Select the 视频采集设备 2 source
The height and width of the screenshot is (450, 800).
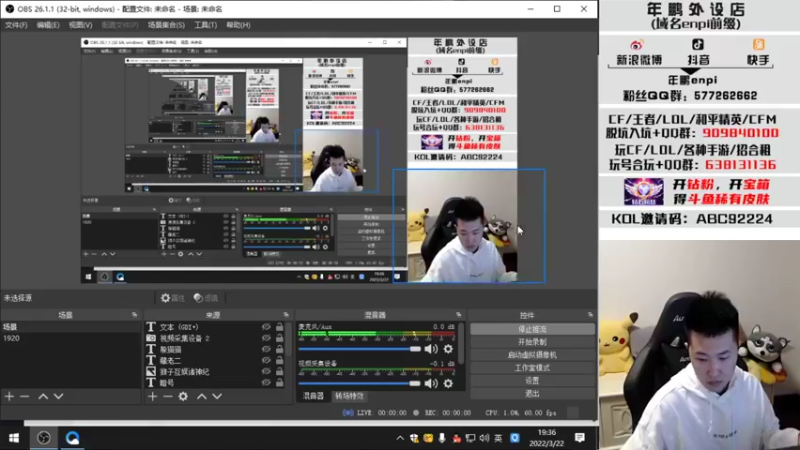(x=185, y=338)
